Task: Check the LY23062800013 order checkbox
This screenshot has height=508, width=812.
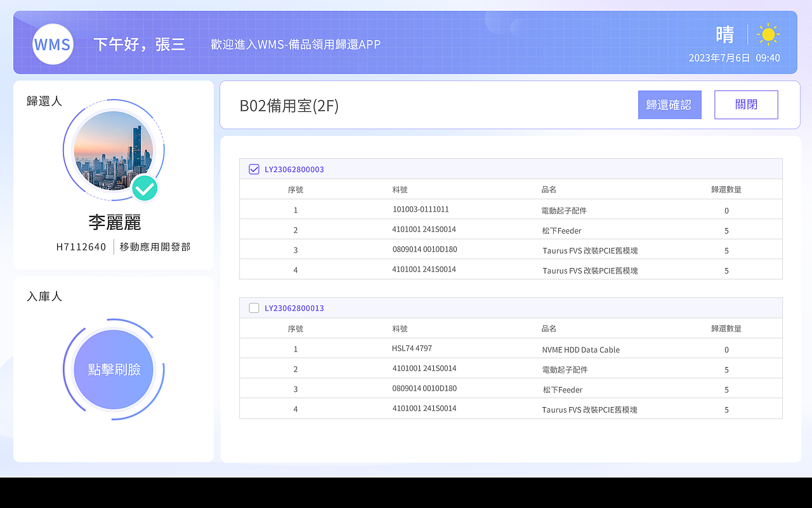Action: tap(254, 307)
